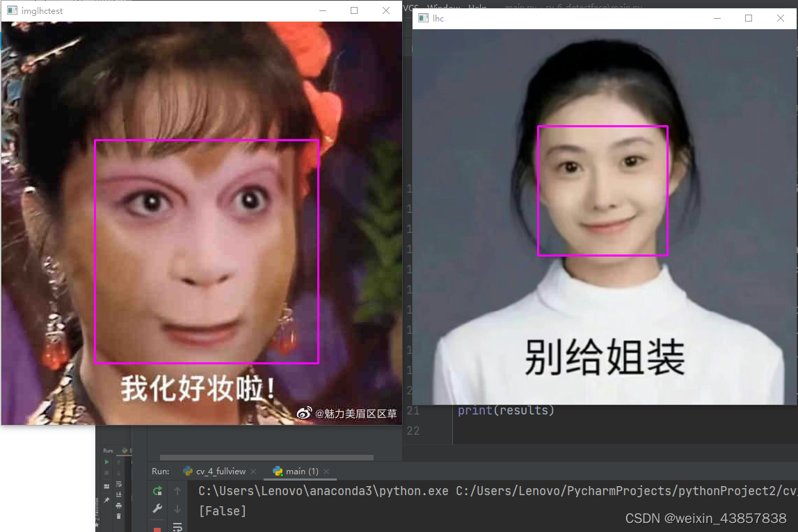
Task: Click the down arrow beside the wrench icon
Action: tap(177, 508)
